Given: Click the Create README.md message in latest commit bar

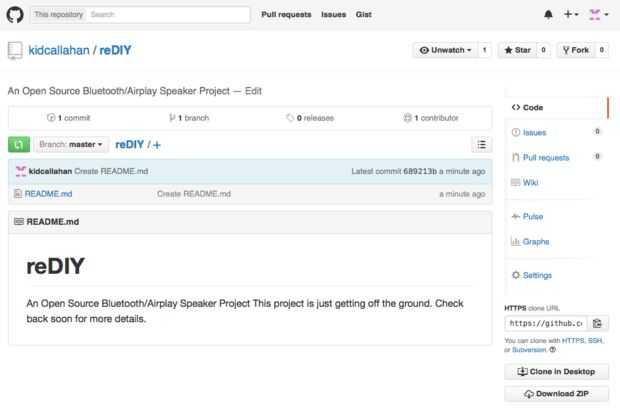Looking at the screenshot, I should click(111, 171).
